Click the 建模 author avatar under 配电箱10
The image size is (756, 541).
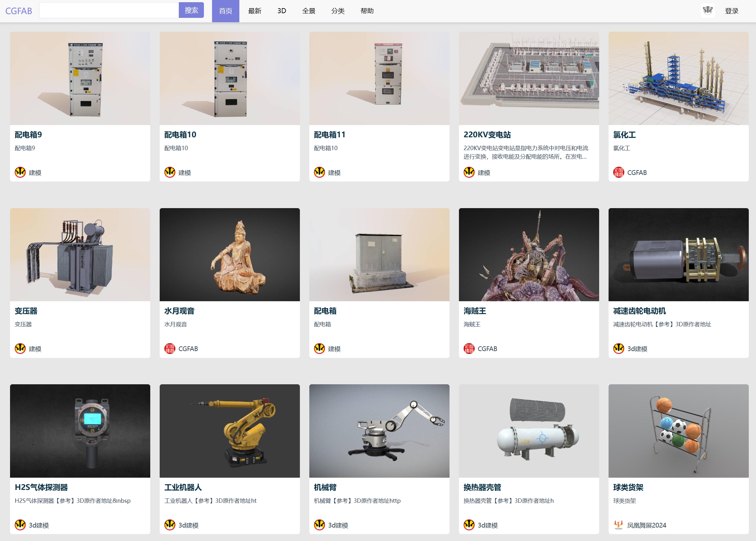click(170, 172)
